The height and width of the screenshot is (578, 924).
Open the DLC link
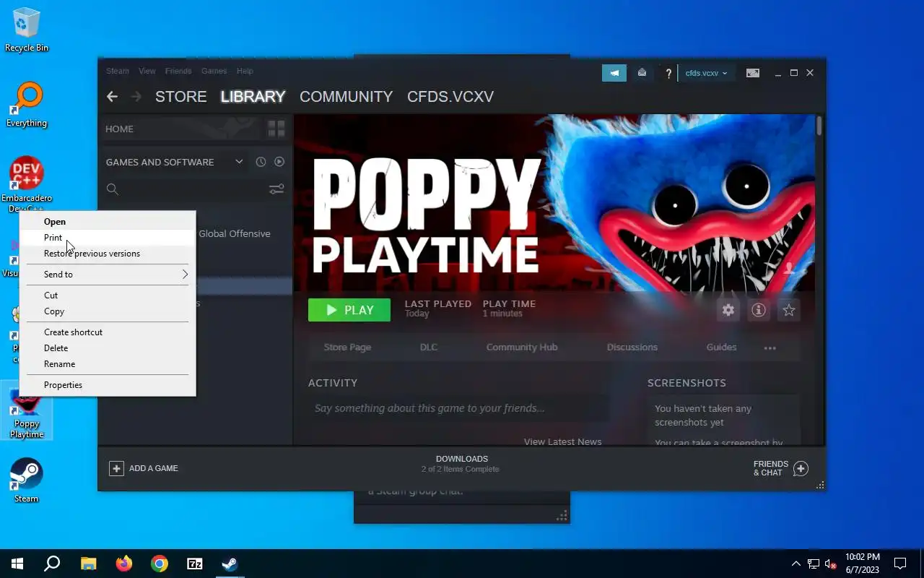[429, 348]
